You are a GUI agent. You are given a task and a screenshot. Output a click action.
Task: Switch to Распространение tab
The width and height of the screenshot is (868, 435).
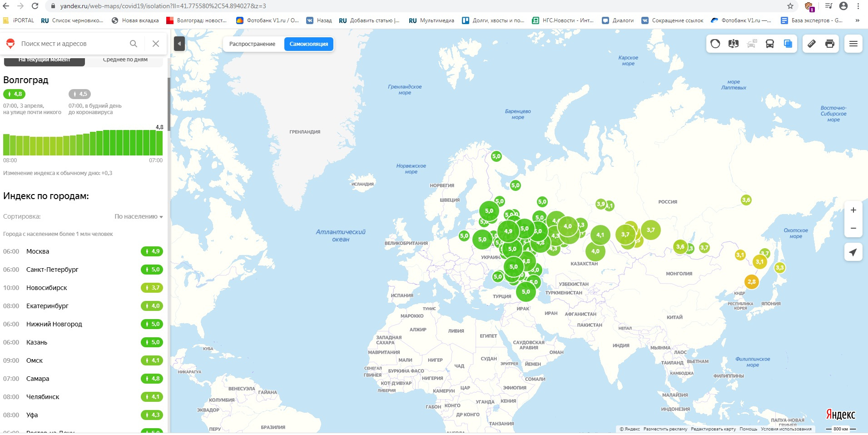click(252, 44)
